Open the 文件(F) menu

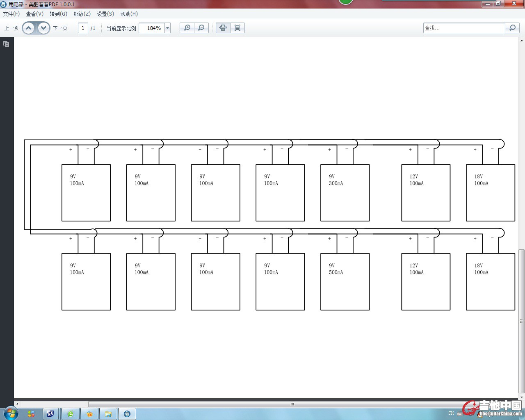11,14
